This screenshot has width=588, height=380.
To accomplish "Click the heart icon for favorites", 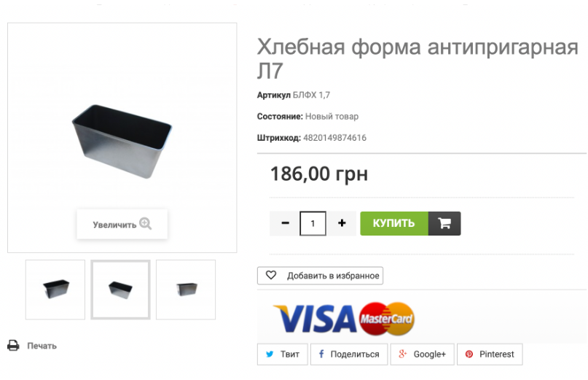I will 271,275.
